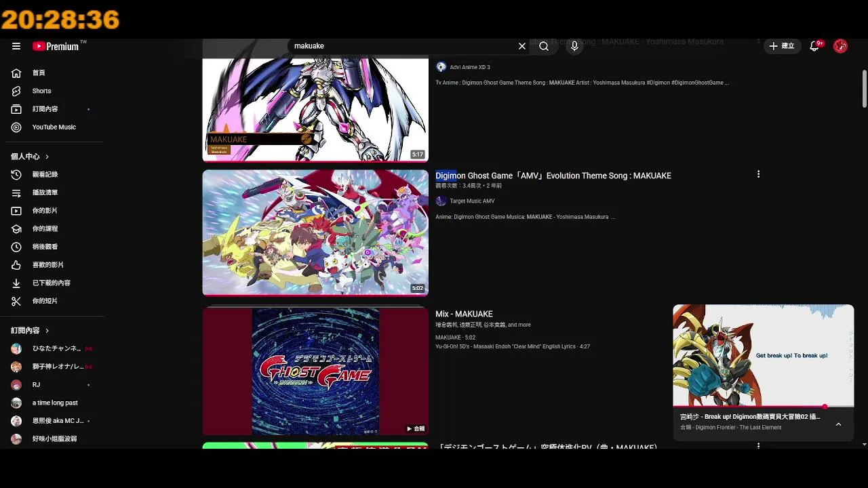The image size is (868, 488).
Task: Open options for デジモンゴーストゲーム 究極体進化 video
Action: tap(758, 446)
